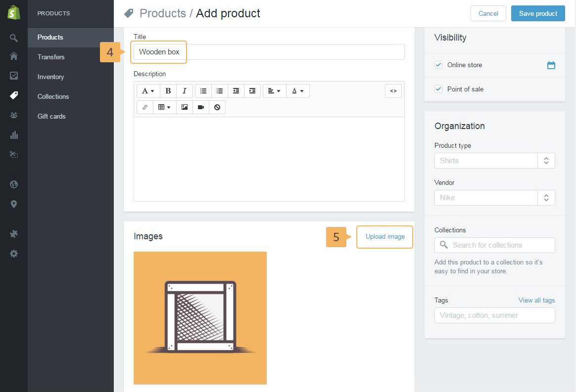Viewport: 576px width, 392px height.
Task: Open the text color picker dropdown
Action: pos(297,91)
